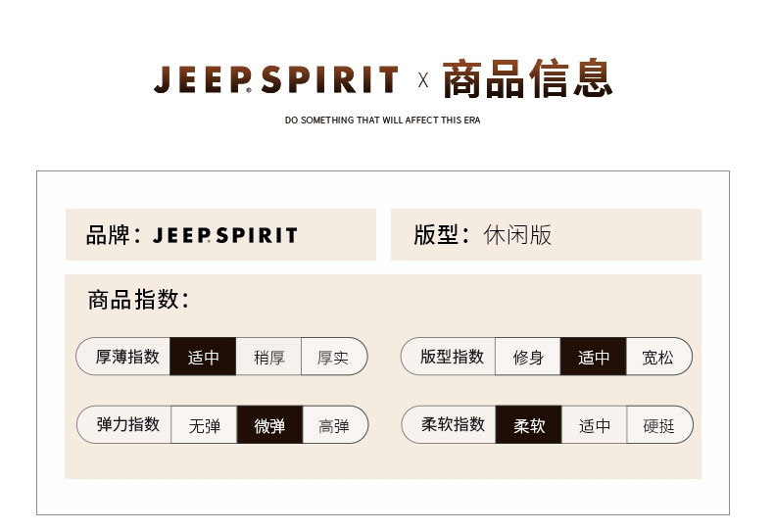The height and width of the screenshot is (532, 774).
Task: Choose the 厚实 thickness segment
Action: (334, 357)
